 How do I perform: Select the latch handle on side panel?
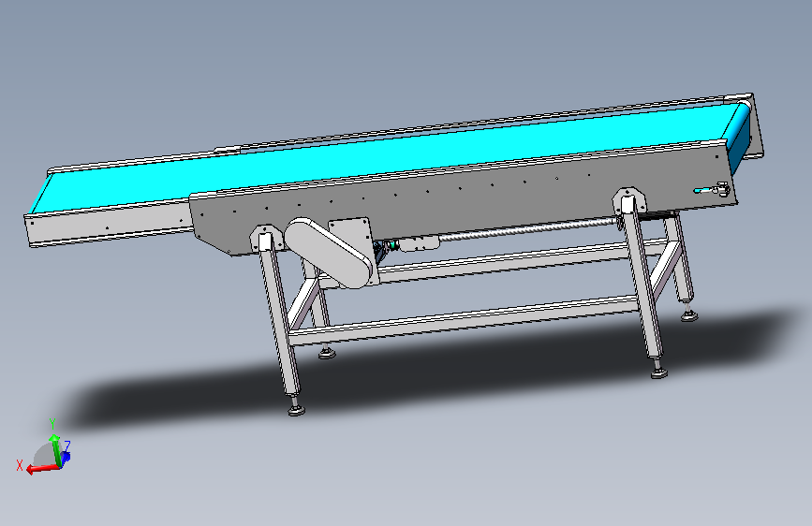click(x=714, y=189)
